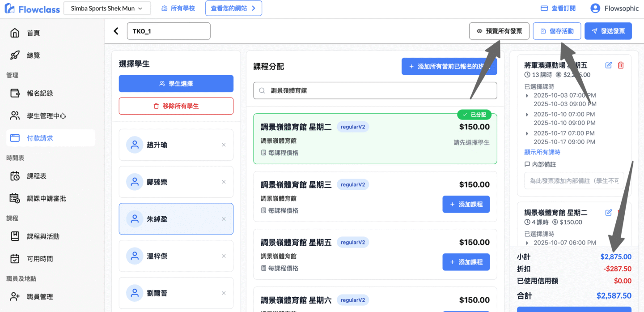Image resolution: width=644 pixels, height=312 pixels.
Task: Click the Flowsophic user avatar icon
Action: (595, 8)
